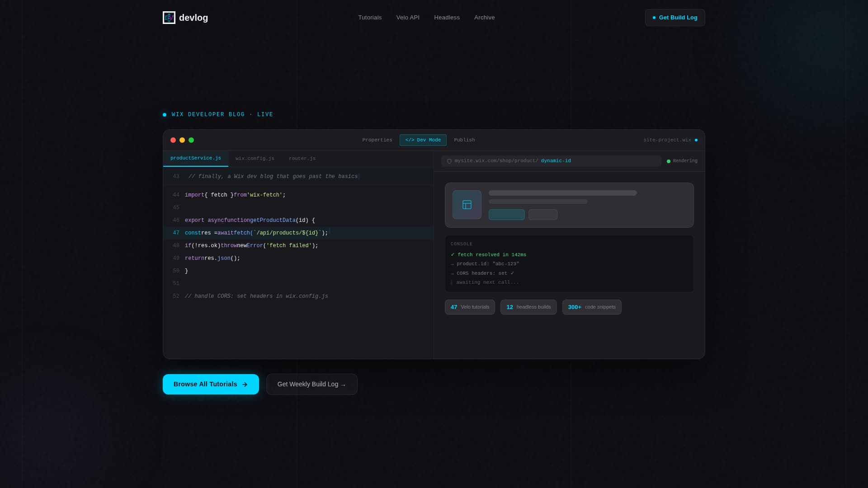Click the 47 Velo tutorials badge
The width and height of the screenshot is (868, 488).
click(470, 307)
